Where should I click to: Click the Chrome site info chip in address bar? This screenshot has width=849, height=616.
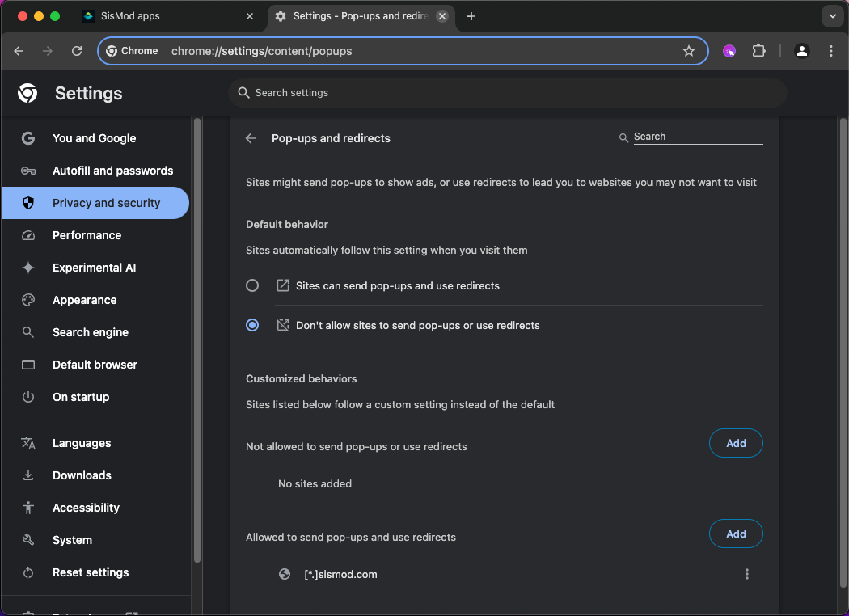coord(132,51)
